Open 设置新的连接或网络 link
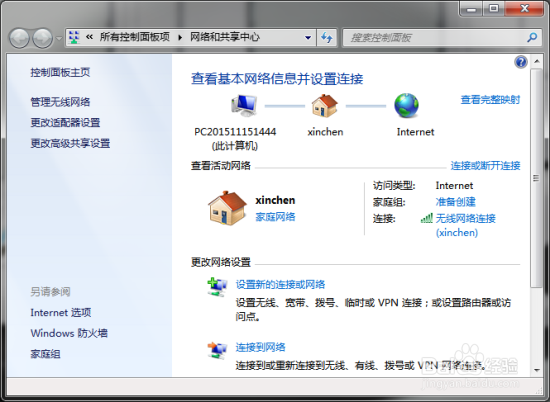 coord(280,284)
